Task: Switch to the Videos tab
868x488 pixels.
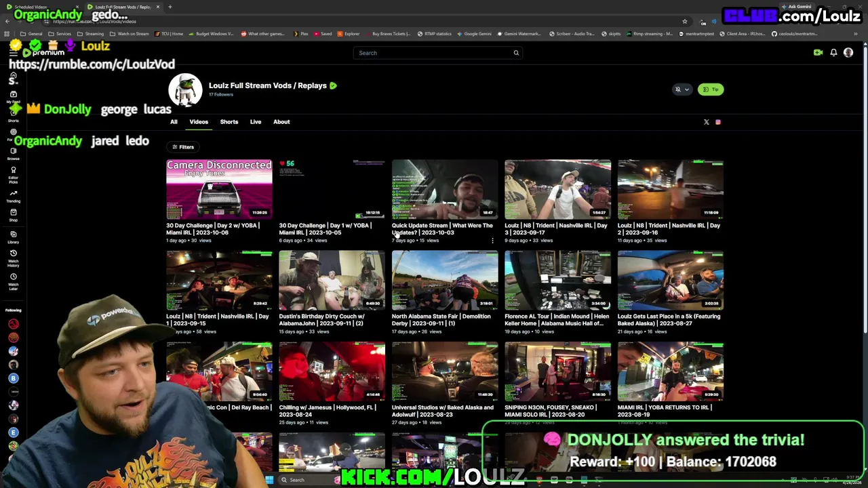Action: point(199,122)
